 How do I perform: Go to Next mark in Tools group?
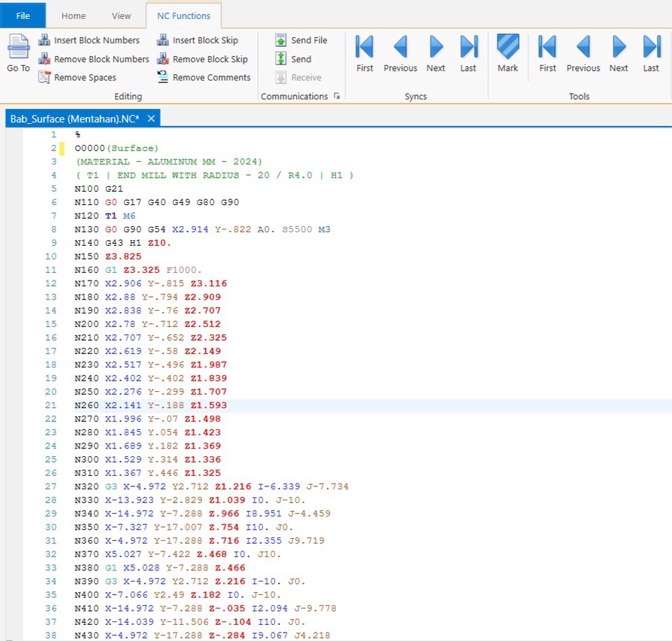tap(619, 53)
